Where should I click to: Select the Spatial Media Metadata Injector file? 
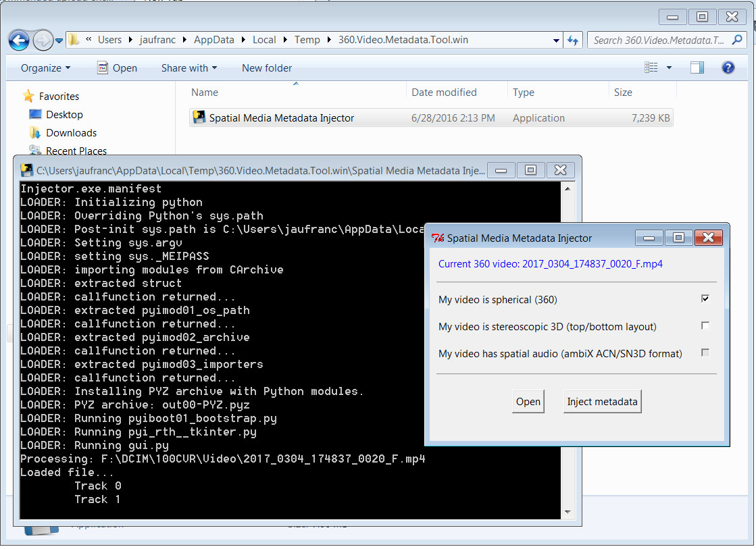coord(431,118)
